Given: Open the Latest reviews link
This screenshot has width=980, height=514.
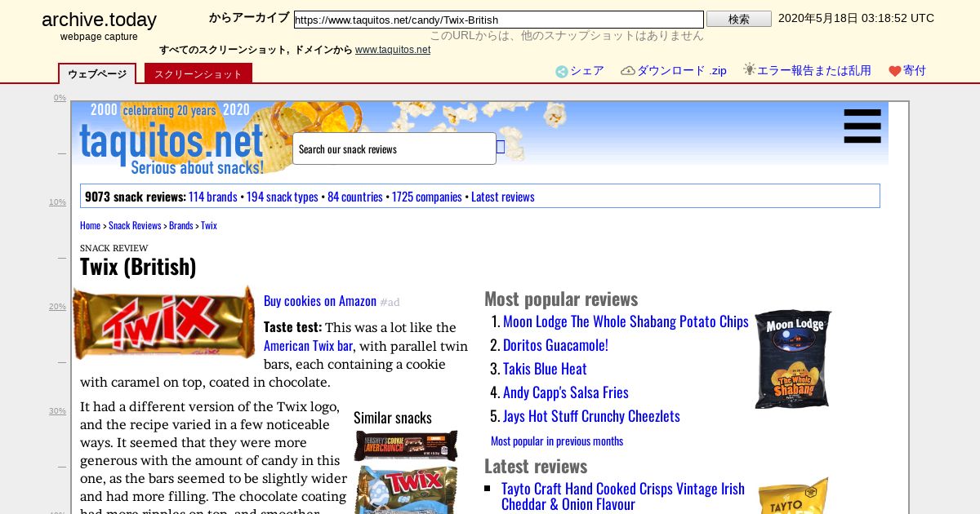Looking at the screenshot, I should pyautogui.click(x=503, y=197).
